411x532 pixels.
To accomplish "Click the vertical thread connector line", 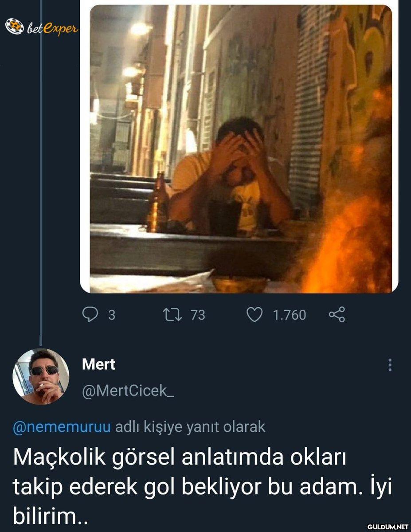I will point(40,177).
